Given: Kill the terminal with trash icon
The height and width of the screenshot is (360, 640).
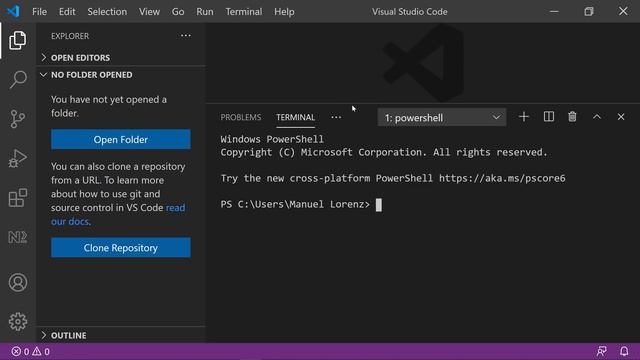Looking at the screenshot, I should click(572, 117).
